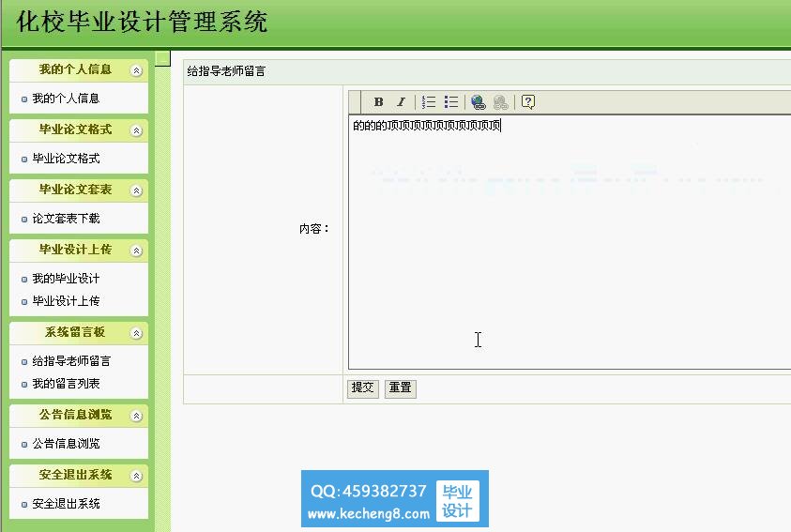Viewport: 791px width, 532px height.
Task: Open the 毕业论文格式 link
Action: pyautogui.click(x=66, y=159)
